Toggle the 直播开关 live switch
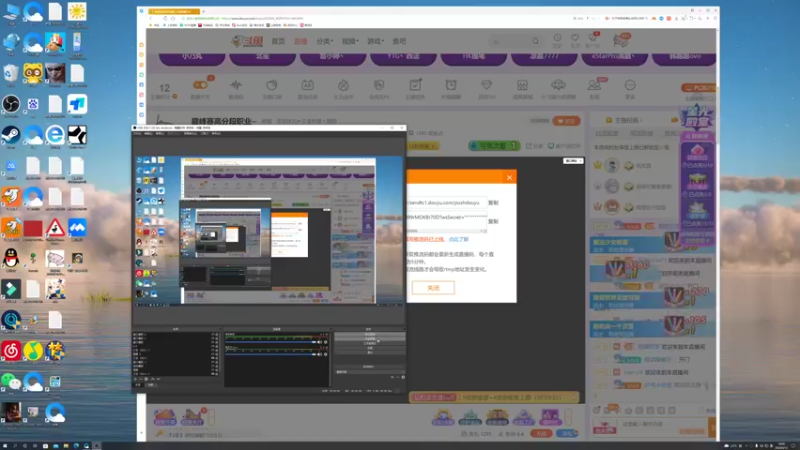The height and width of the screenshot is (450, 800). coord(199,85)
